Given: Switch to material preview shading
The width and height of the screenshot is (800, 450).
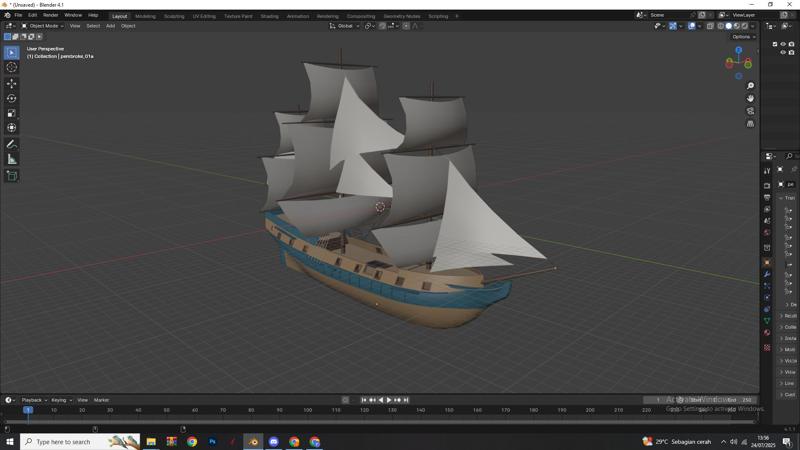Looking at the screenshot, I should click(737, 26).
